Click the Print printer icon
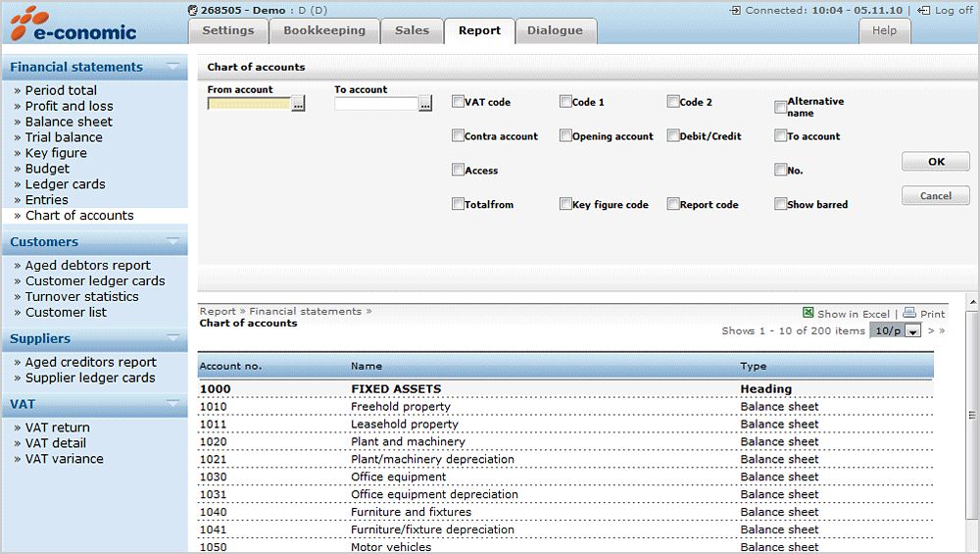Image resolution: width=980 pixels, height=554 pixels. click(x=909, y=313)
